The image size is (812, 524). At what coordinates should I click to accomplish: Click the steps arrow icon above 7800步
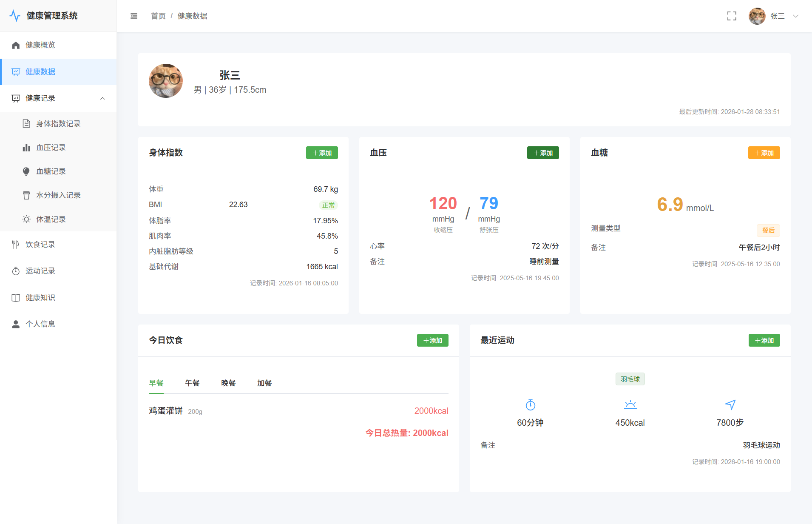(730, 405)
